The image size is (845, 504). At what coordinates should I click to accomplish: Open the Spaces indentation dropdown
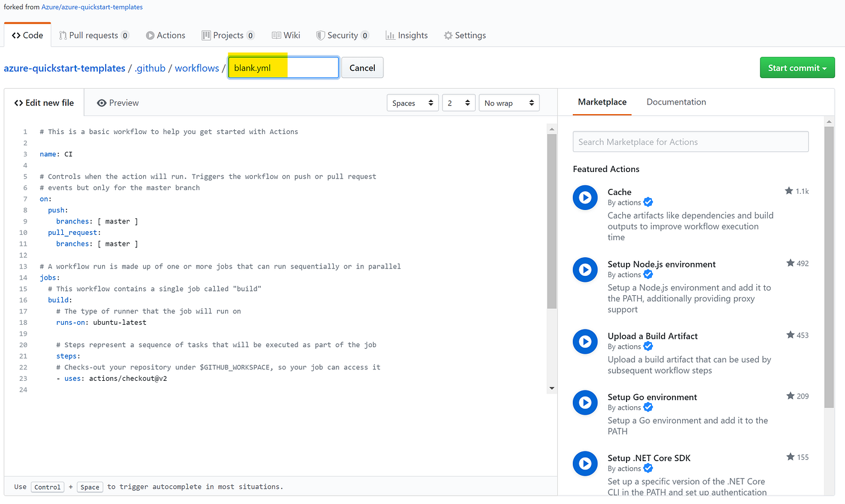point(412,103)
